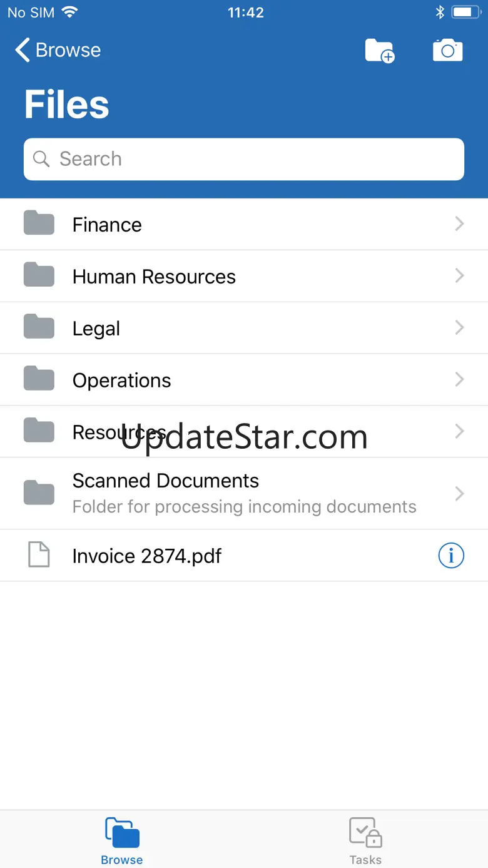The height and width of the screenshot is (868, 488).
Task: Tap the Legal row chevron
Action: 460,327
